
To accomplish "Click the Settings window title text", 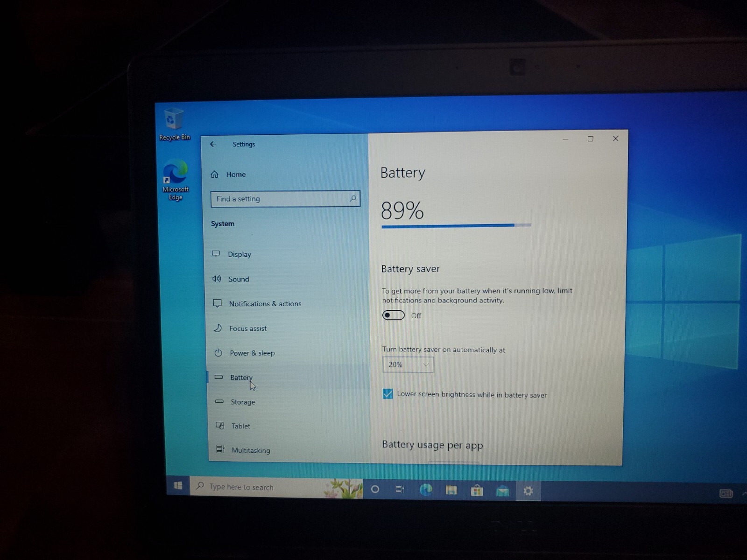I will [x=244, y=144].
